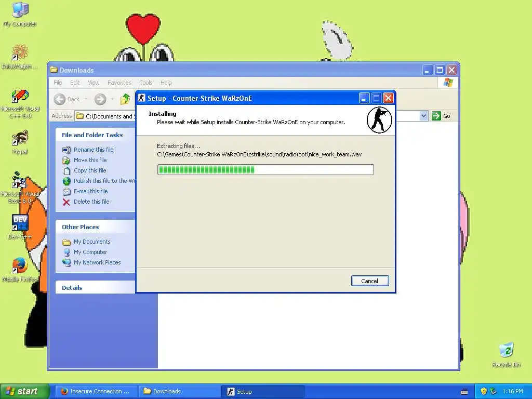The height and width of the screenshot is (399, 532).
Task: Click the green Go button arrow
Action: pyautogui.click(x=436, y=116)
